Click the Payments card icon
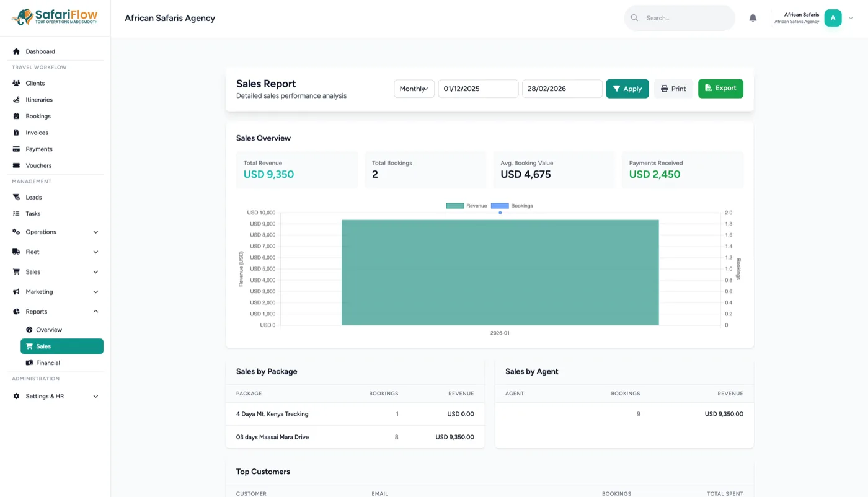The image size is (868, 497). [x=16, y=149]
